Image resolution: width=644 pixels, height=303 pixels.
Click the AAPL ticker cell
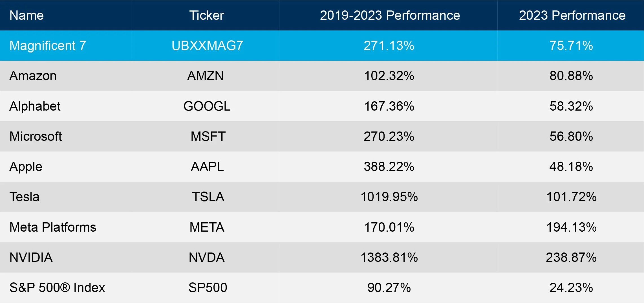[207, 166]
